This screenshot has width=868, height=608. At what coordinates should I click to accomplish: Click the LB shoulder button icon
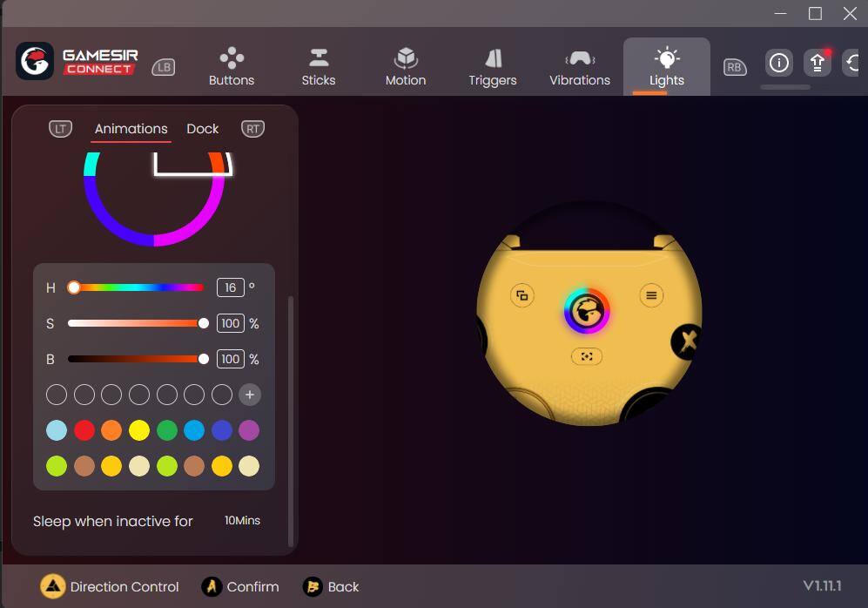pos(164,67)
